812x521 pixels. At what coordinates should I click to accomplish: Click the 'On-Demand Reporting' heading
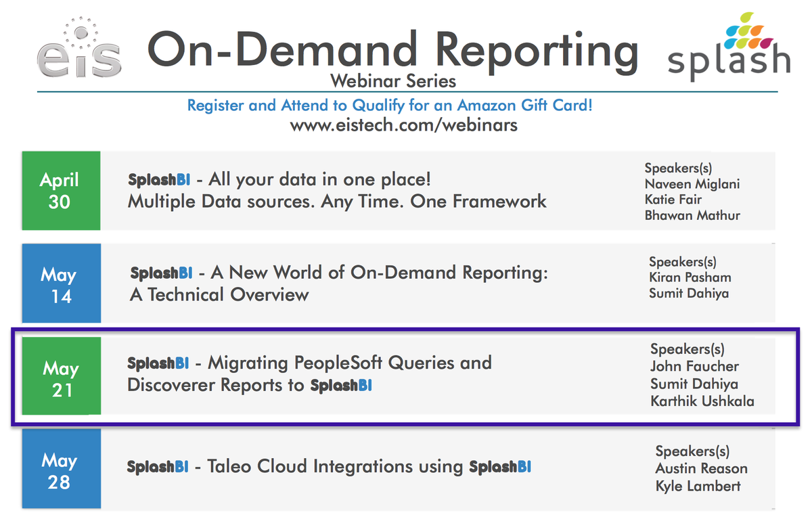[392, 51]
